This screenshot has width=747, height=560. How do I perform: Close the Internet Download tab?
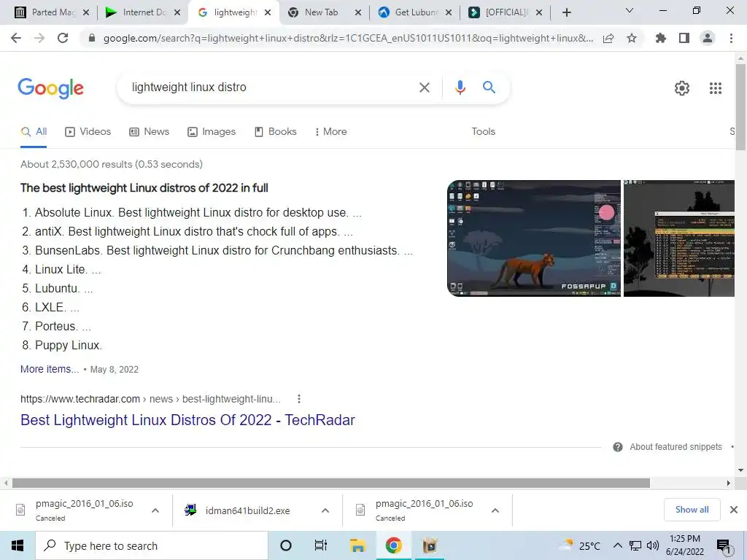[x=177, y=12]
